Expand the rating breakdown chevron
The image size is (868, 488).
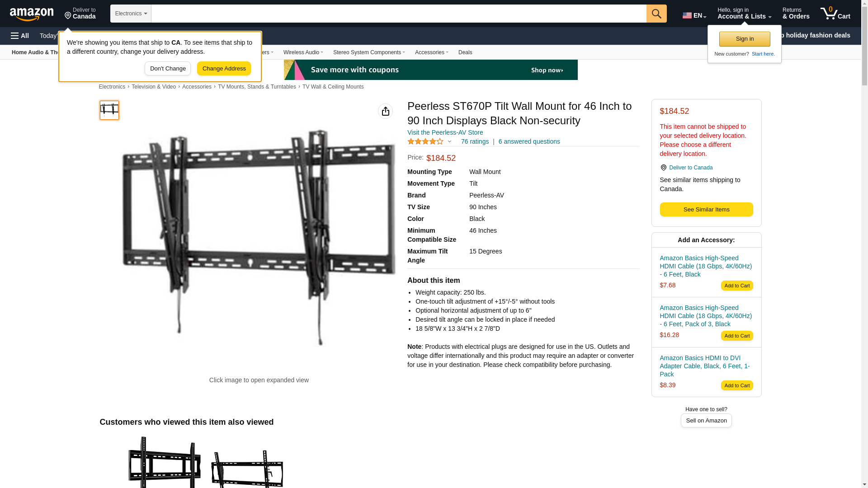(x=449, y=141)
